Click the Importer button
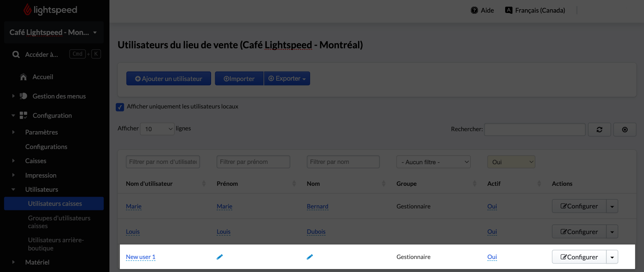644x272 pixels. coord(239,78)
